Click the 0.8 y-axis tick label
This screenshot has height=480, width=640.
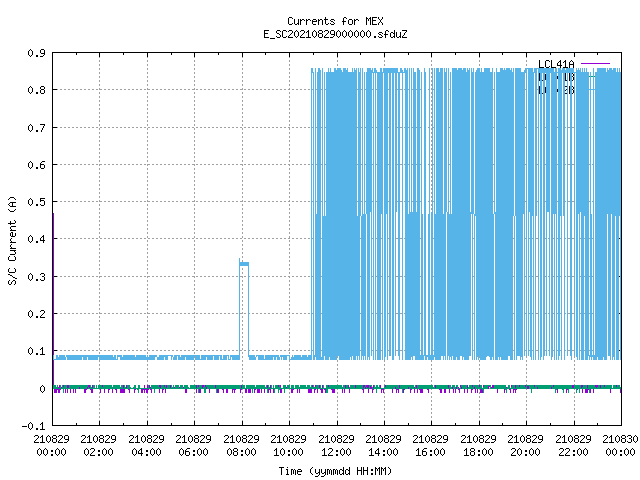[x=36, y=90]
